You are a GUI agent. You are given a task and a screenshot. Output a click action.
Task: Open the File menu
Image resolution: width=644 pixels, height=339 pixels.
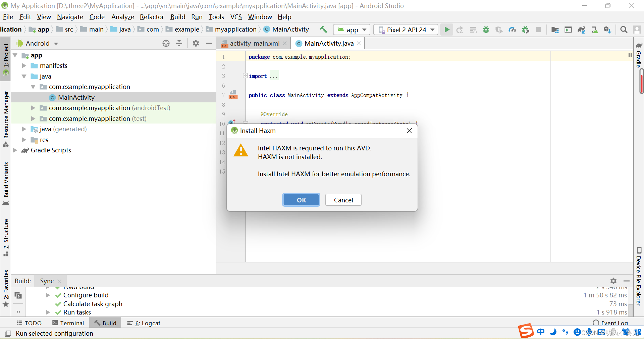(8, 17)
